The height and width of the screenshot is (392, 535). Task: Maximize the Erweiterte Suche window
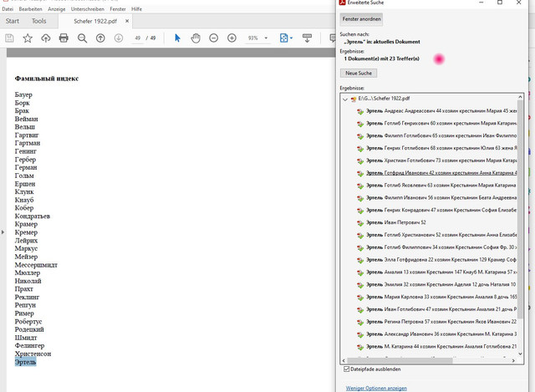500,3
